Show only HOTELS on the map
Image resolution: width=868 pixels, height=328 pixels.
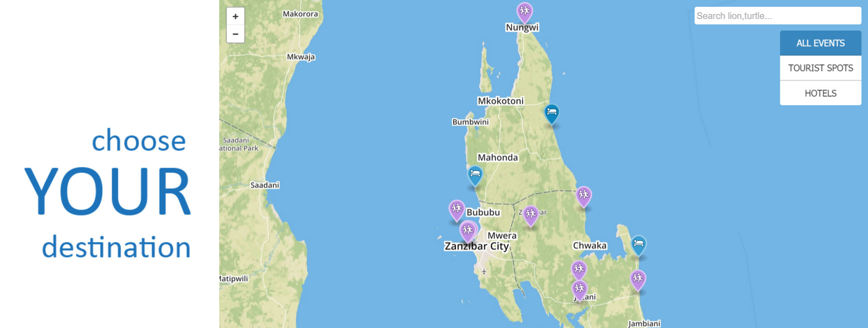(x=821, y=93)
